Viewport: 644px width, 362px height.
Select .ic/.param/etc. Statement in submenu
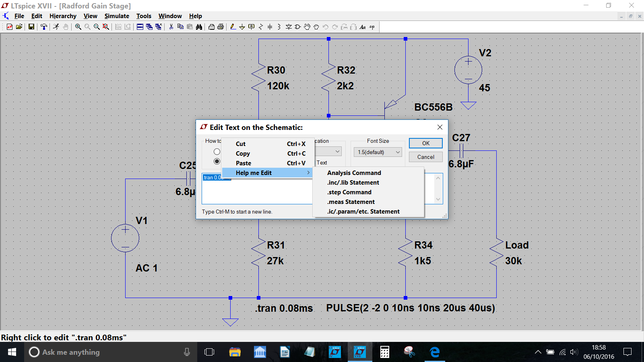tap(368, 212)
